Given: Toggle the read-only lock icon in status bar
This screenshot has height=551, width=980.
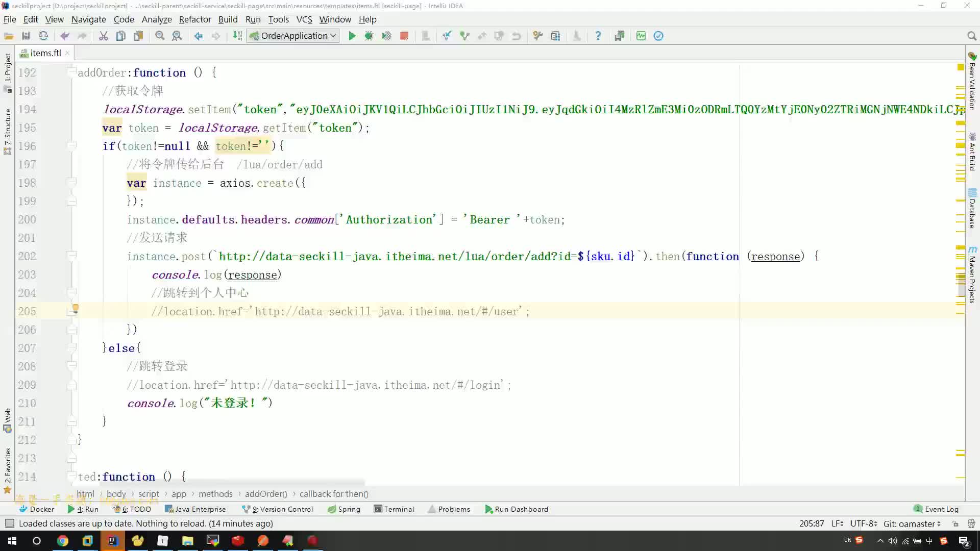Looking at the screenshot, I should pyautogui.click(x=955, y=523).
